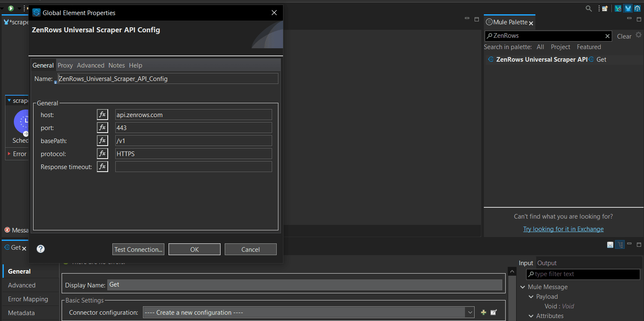Open the API Design perspective icon
Image resolution: width=644 pixels, height=321 pixels.
(x=637, y=8)
